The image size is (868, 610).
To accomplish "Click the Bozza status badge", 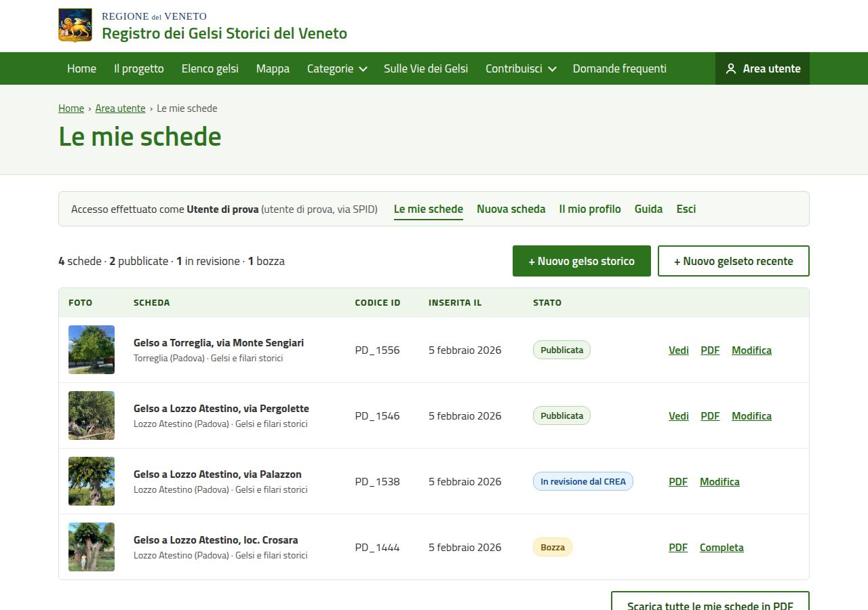I will [x=553, y=547].
